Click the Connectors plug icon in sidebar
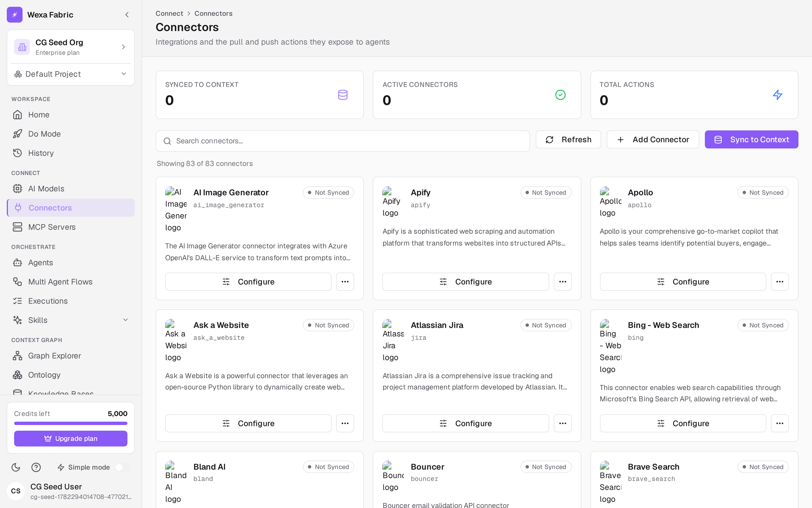This screenshot has height=508, width=812. pyautogui.click(x=18, y=208)
